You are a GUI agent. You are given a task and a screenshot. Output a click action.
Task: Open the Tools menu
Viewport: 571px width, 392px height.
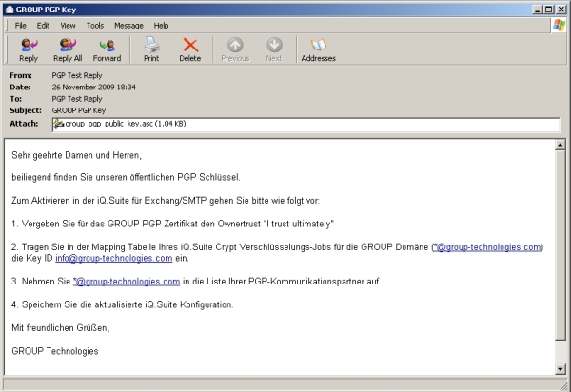pos(95,25)
